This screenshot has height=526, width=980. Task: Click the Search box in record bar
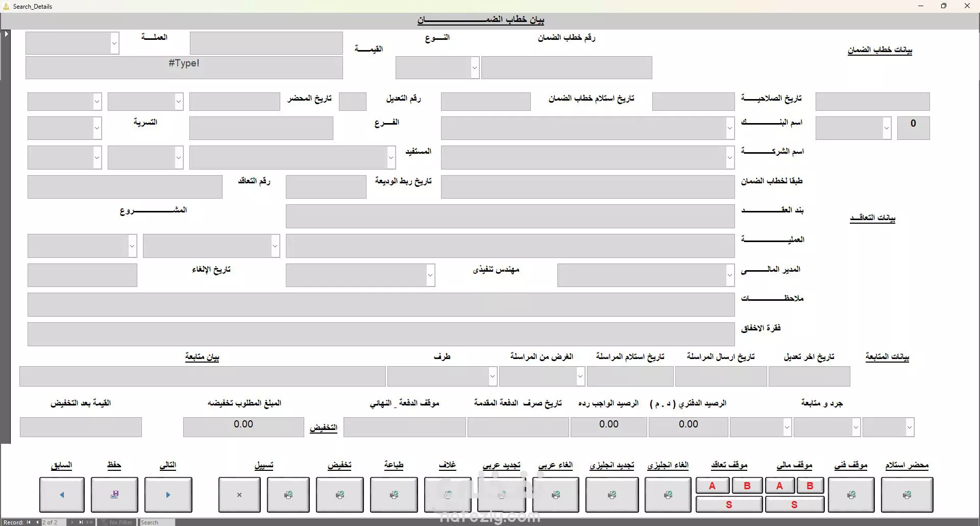pos(157,522)
